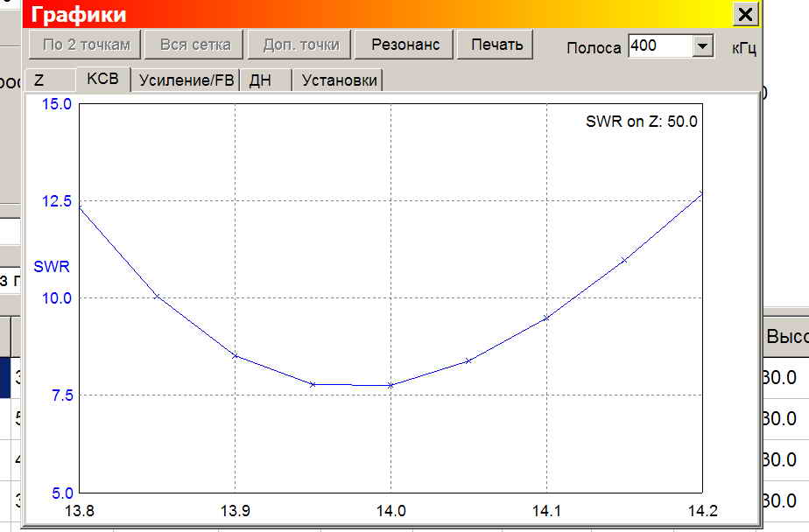
Task: Click the SWR on Z: 50.0 label
Action: pyautogui.click(x=641, y=122)
